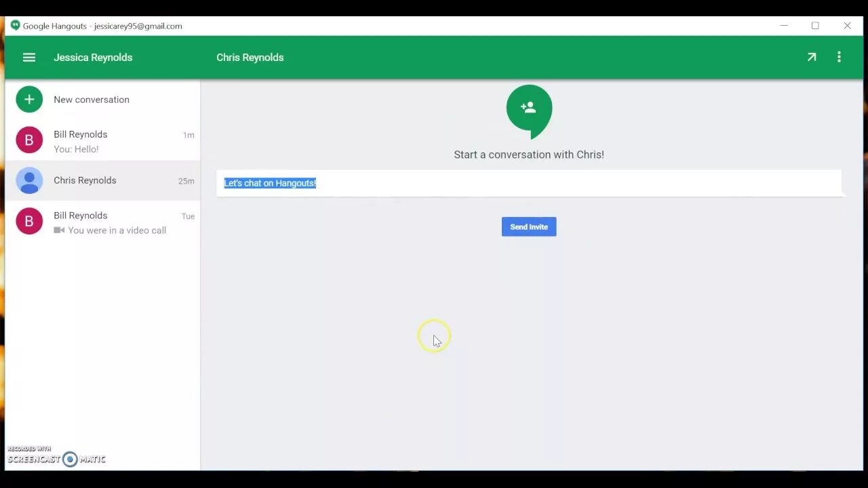This screenshot has width=868, height=488.
Task: Select New conversation label
Action: pyautogui.click(x=92, y=100)
